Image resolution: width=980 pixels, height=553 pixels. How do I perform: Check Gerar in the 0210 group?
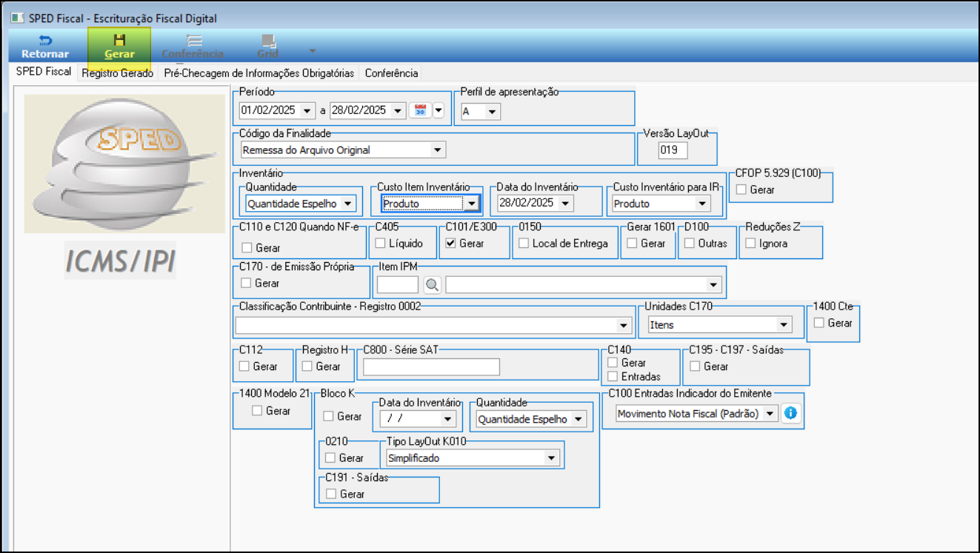[x=330, y=458]
